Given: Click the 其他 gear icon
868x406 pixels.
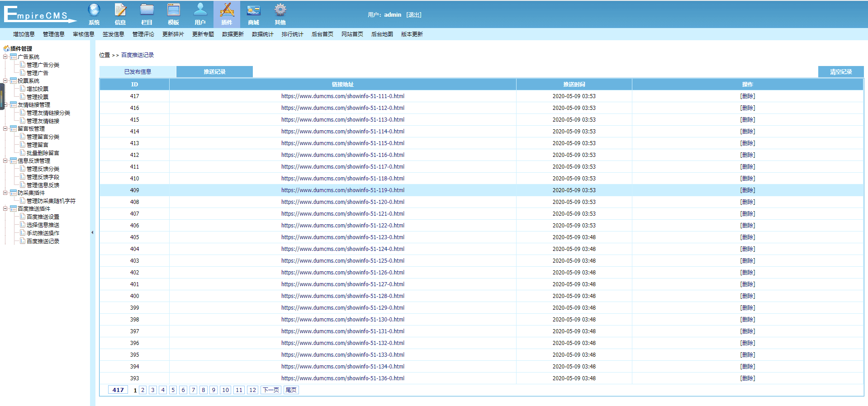Looking at the screenshot, I should (280, 10).
